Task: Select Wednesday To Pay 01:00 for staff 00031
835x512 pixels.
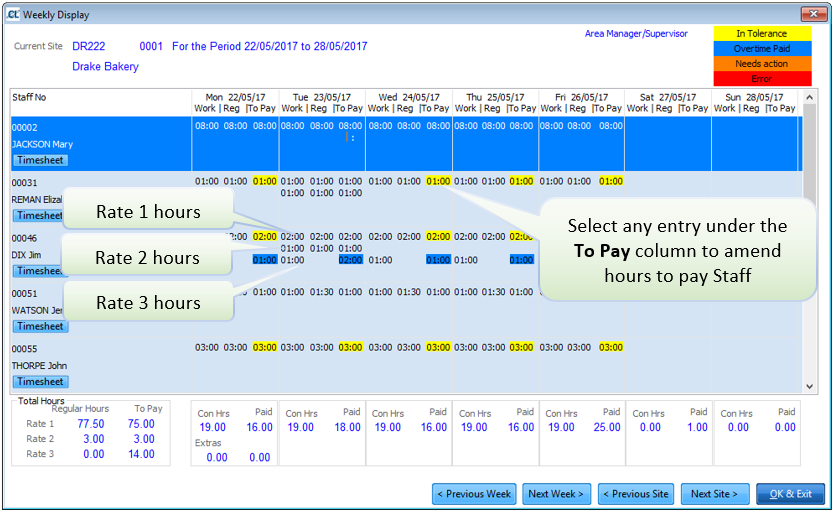Action: (x=438, y=181)
